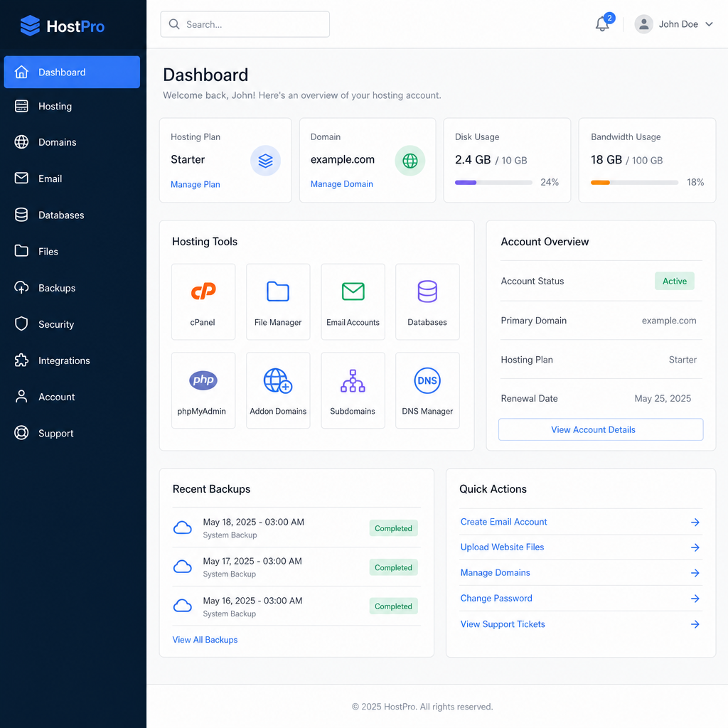Click Change Password quick action link
The width and height of the screenshot is (728, 728).
point(496,598)
